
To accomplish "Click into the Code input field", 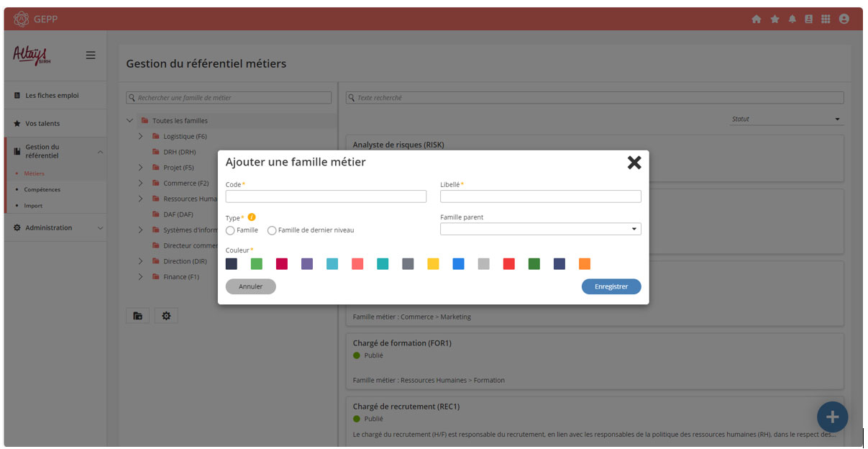I will pos(326,196).
